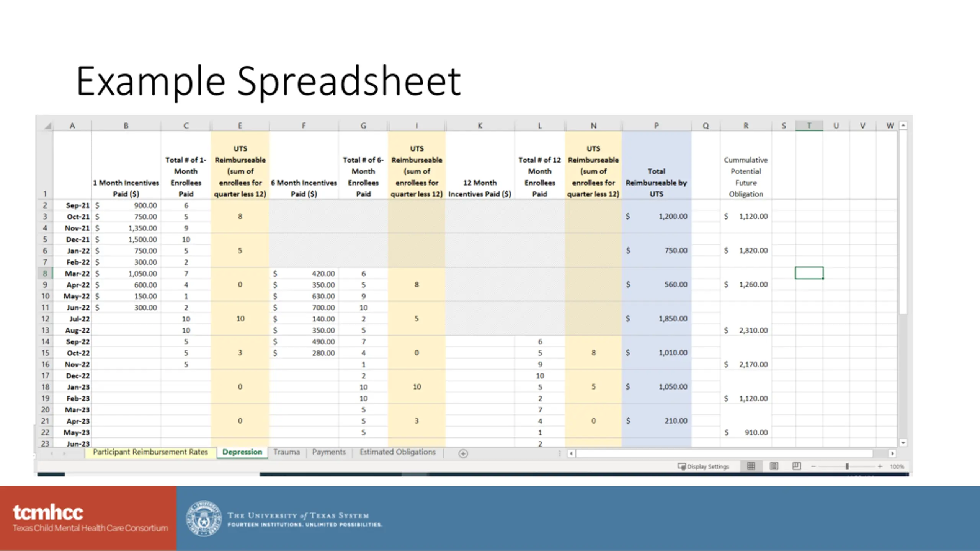Click the 420.00 six-month incentive cell
The width and height of the screenshot is (980, 551).
click(x=304, y=274)
